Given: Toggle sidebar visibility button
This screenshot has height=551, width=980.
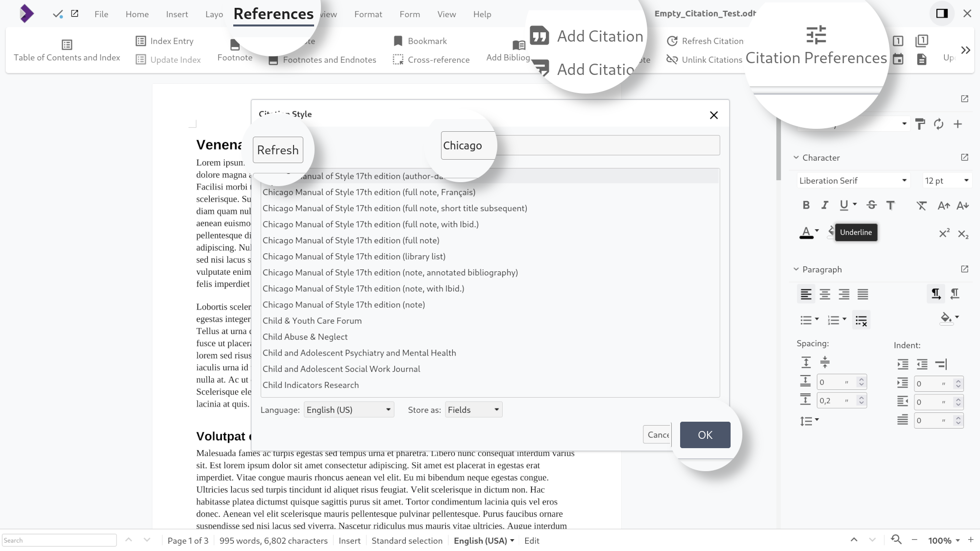Looking at the screenshot, I should (942, 14).
